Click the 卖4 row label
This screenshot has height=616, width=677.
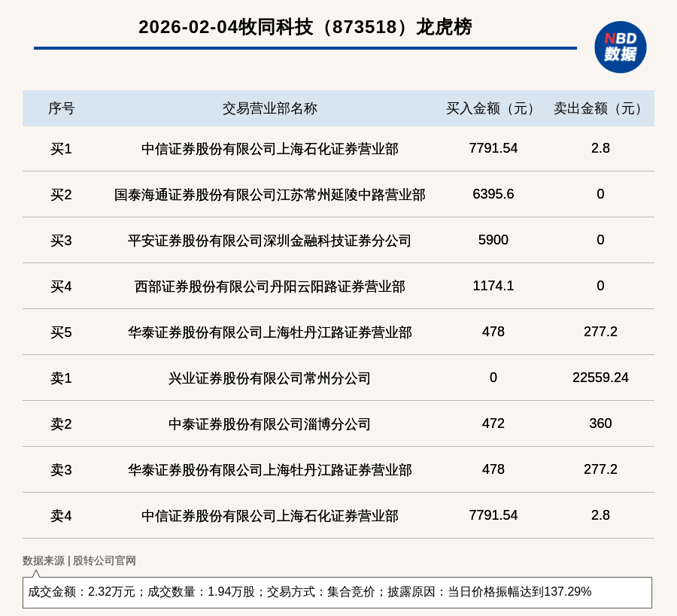(61, 516)
